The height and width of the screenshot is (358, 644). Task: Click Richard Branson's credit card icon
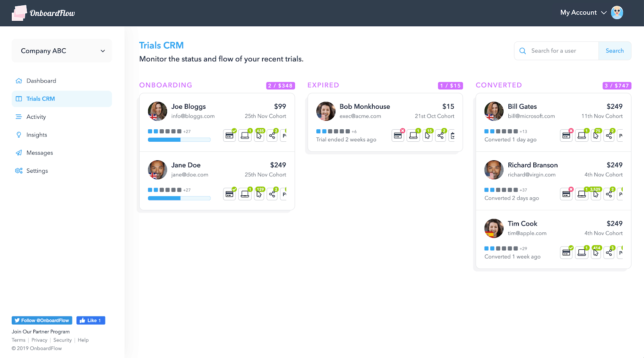(566, 194)
